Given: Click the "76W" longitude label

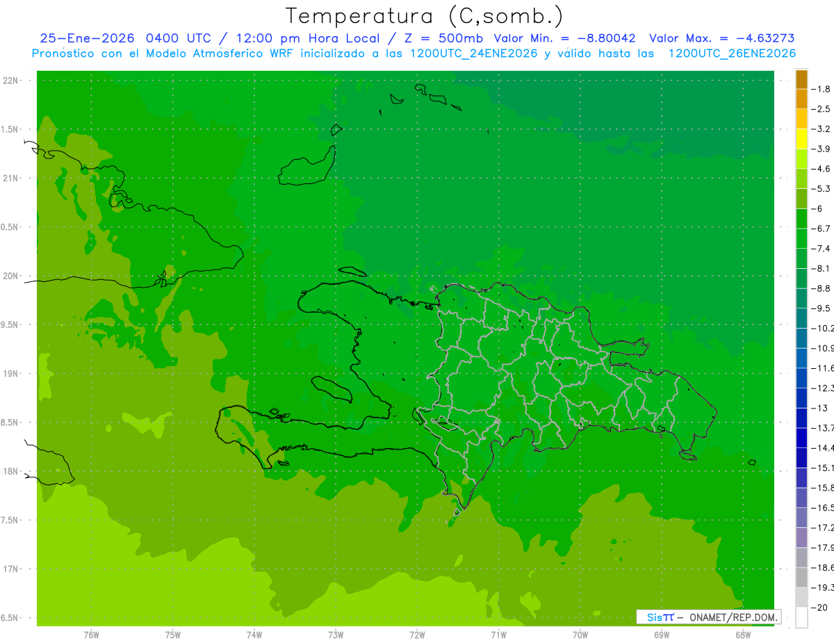Looking at the screenshot, I should point(91,635).
